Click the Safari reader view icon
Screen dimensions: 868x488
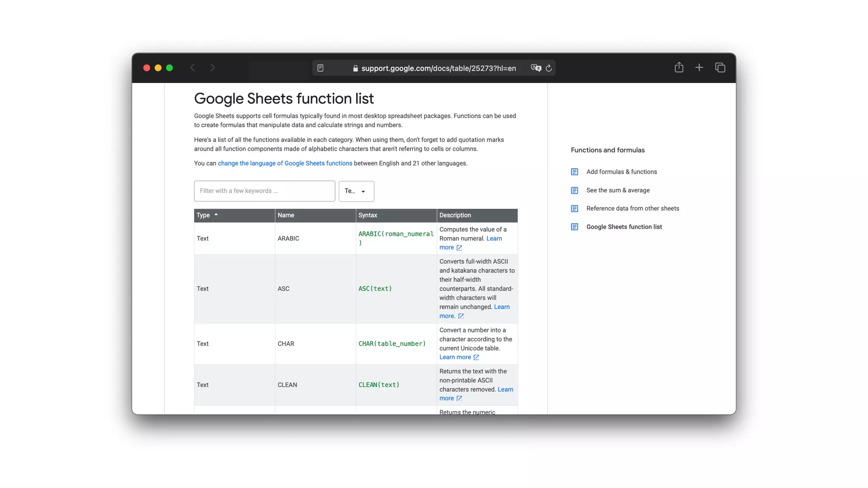[x=320, y=68]
